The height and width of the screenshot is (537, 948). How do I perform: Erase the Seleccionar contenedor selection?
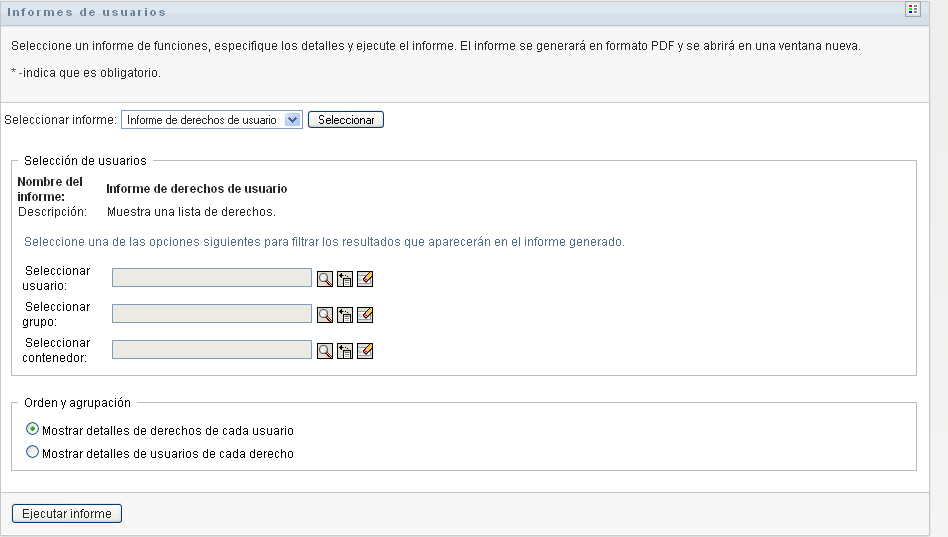point(365,351)
